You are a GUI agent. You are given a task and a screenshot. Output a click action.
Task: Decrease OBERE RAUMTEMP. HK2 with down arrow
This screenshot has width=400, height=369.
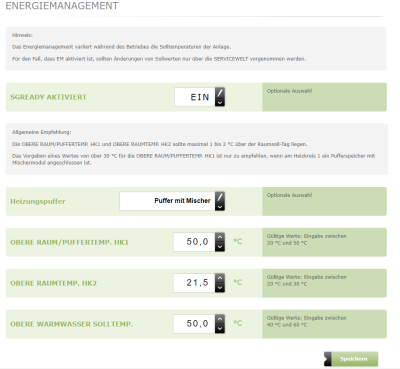pyautogui.click(x=220, y=288)
